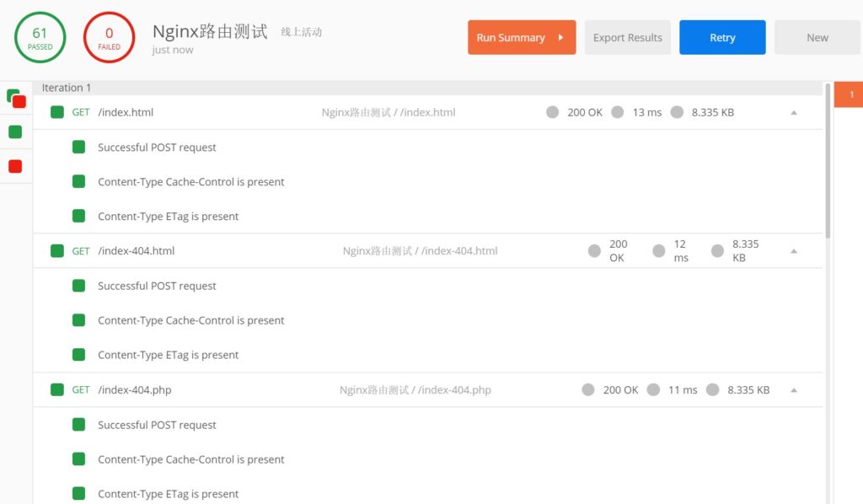Image resolution: width=863 pixels, height=504 pixels.
Task: Filter to failed tests with the red square
Action: [x=15, y=166]
